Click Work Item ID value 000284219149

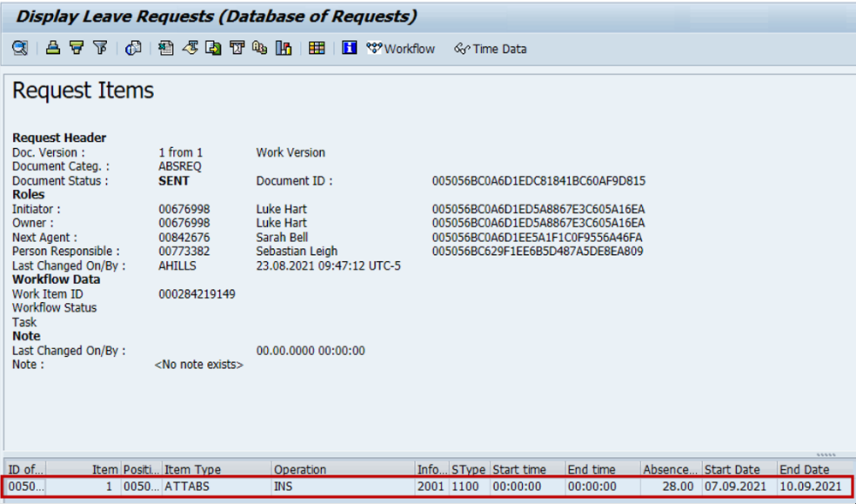coord(197,294)
